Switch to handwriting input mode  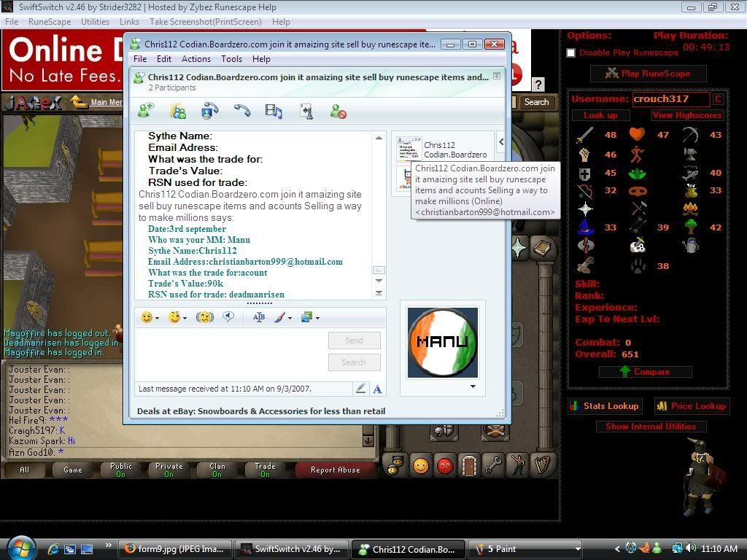(x=360, y=389)
